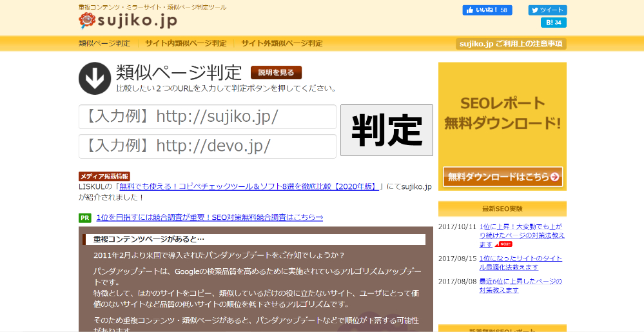Click the large 判定 button

pyautogui.click(x=387, y=130)
